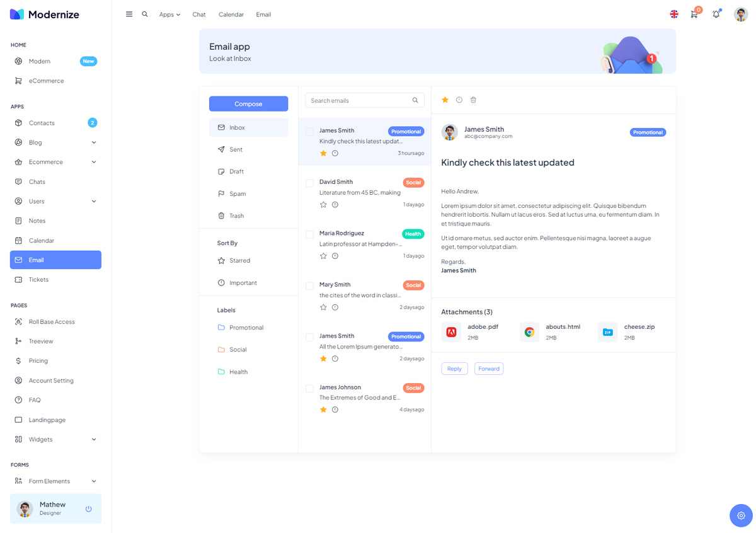The image size is (756, 533).
Task: Delete email using trash icon above message
Action: 473,100
